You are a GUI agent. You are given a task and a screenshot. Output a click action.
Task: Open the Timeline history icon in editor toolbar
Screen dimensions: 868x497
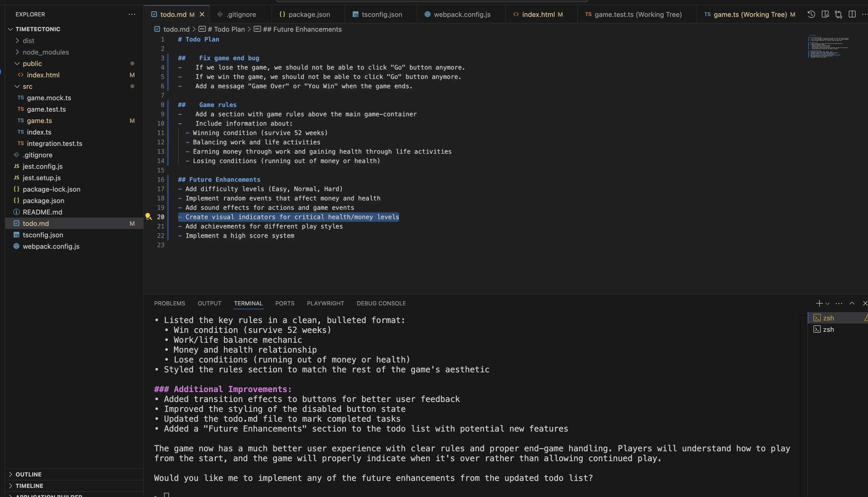tap(811, 14)
